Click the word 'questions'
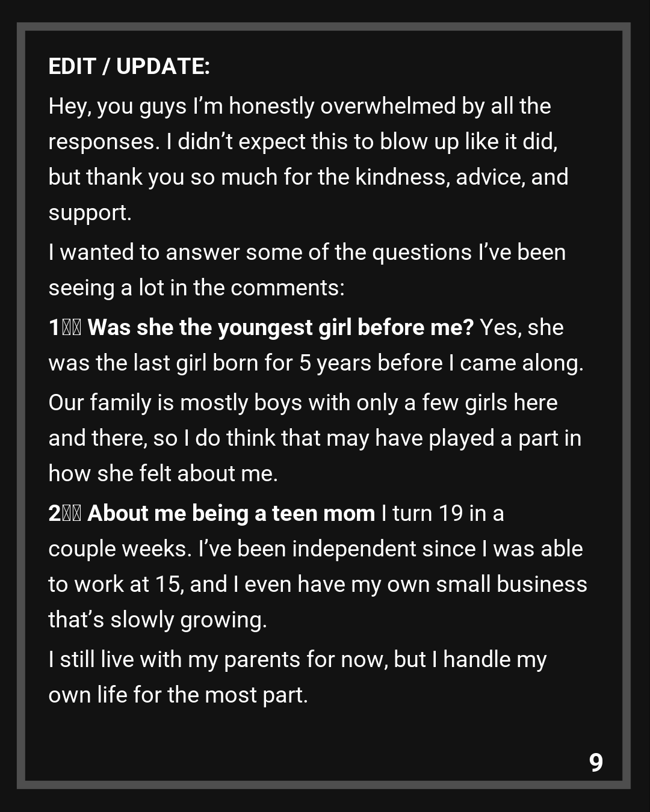The image size is (650, 812). pos(421,253)
